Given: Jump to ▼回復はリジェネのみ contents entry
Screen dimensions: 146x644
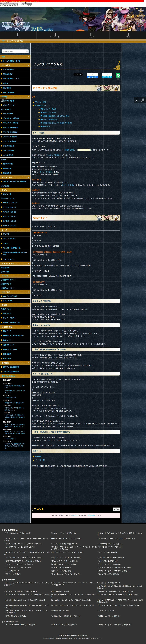Looking at the screenshot, I should 48,113.
